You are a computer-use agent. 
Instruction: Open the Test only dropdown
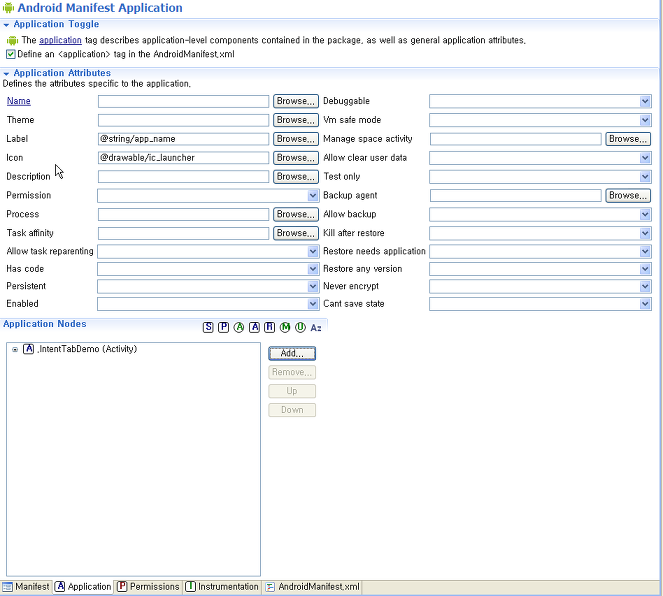645,177
